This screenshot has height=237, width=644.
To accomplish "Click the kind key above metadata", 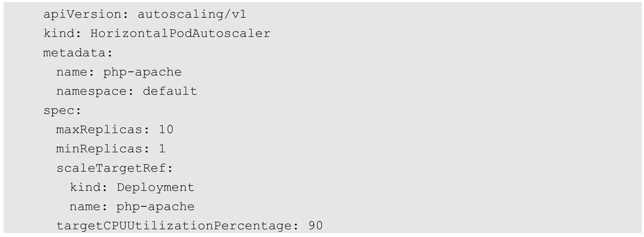I will pos(59,34).
